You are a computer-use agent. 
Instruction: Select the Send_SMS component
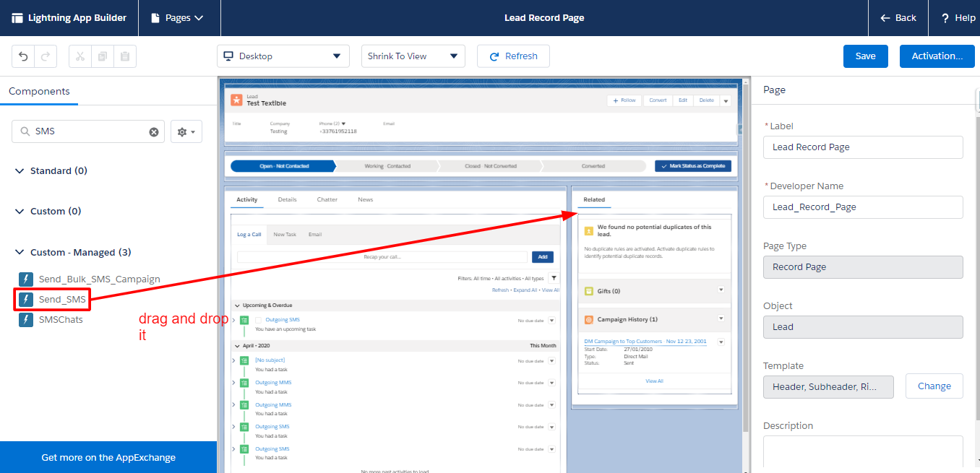pyautogui.click(x=62, y=299)
